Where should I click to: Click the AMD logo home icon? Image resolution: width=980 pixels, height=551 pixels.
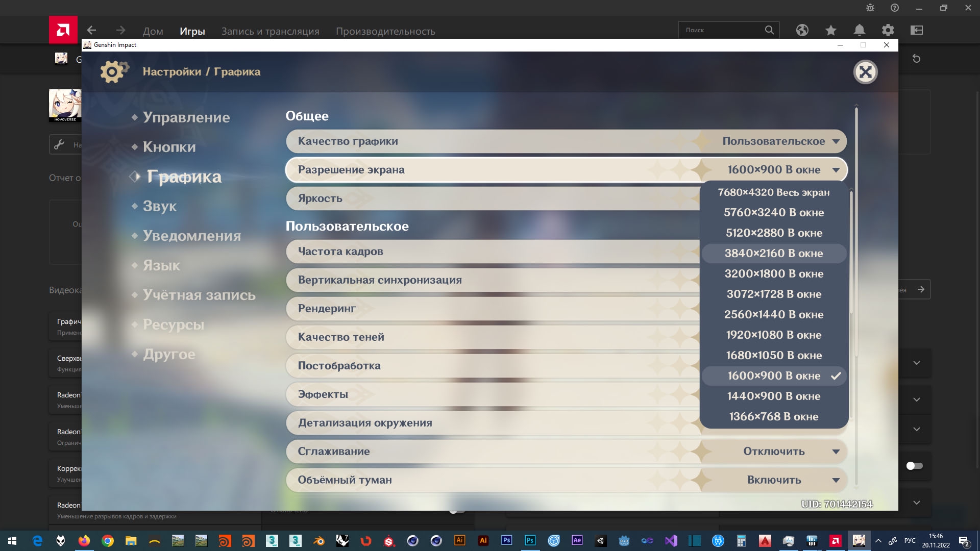click(63, 30)
